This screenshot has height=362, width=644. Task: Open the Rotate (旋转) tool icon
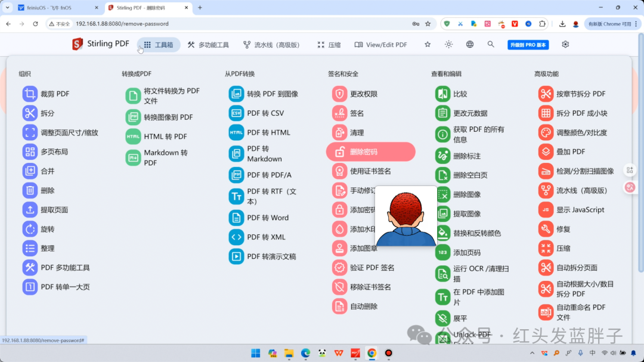coord(30,229)
